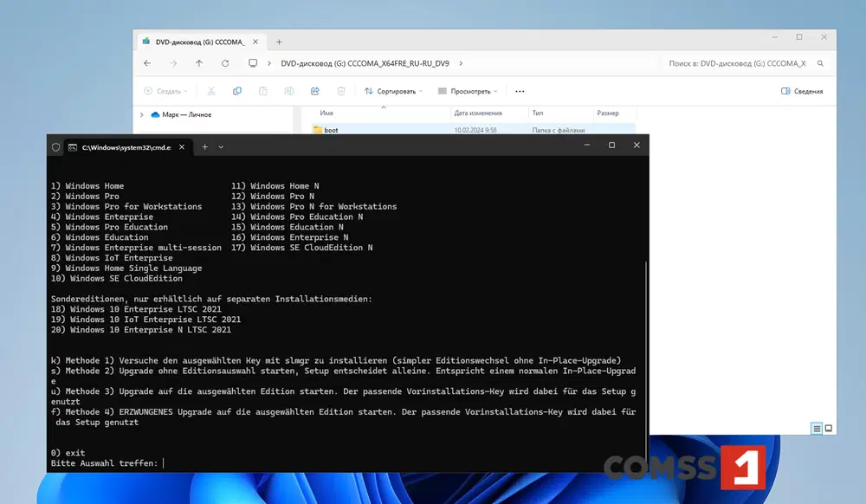Image resolution: width=866 pixels, height=504 pixels.
Task: Select the boot folder row
Action: pos(474,130)
